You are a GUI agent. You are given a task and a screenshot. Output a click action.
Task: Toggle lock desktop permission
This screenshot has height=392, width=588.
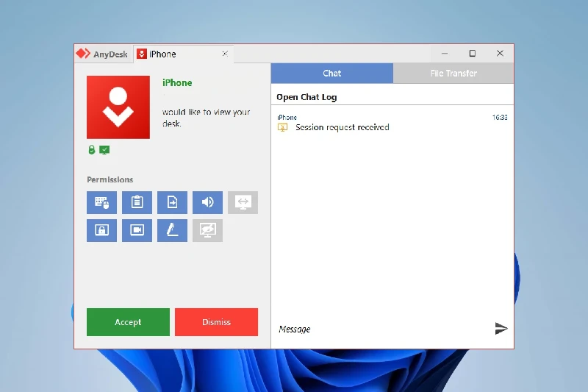(101, 230)
